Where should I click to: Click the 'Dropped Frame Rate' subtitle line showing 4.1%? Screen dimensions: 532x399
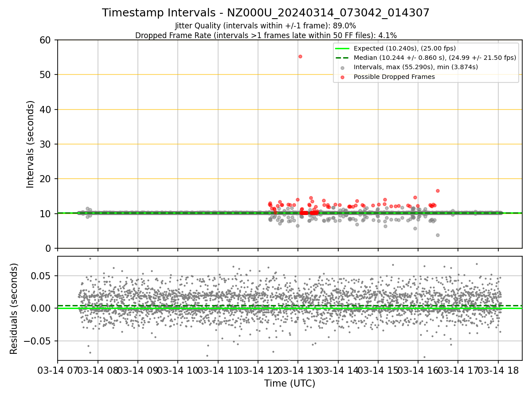(x=266, y=35)
